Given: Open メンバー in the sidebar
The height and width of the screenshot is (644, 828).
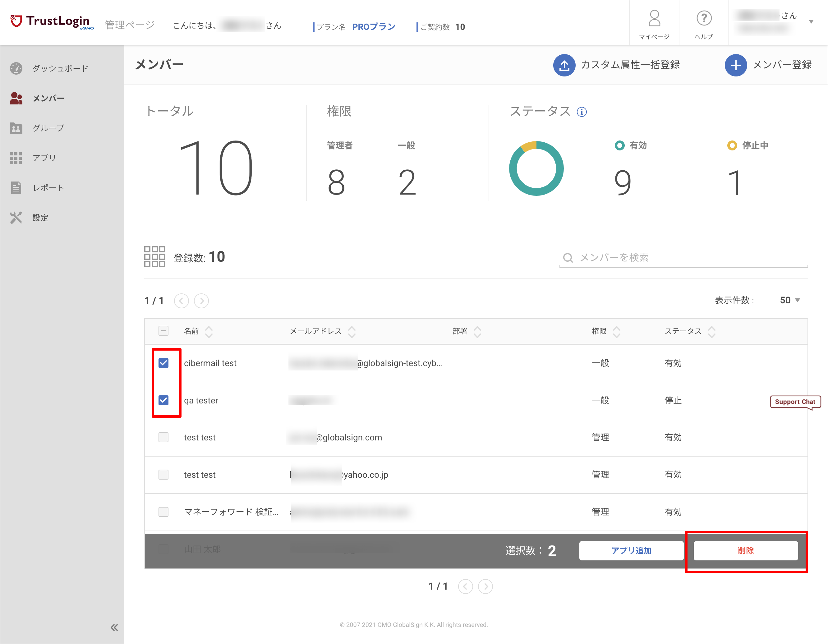Looking at the screenshot, I should [x=48, y=98].
